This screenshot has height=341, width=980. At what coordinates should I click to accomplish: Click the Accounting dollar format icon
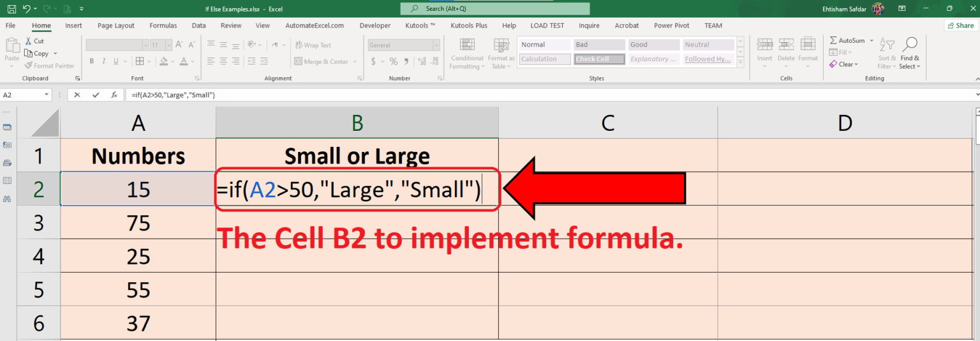click(x=373, y=61)
